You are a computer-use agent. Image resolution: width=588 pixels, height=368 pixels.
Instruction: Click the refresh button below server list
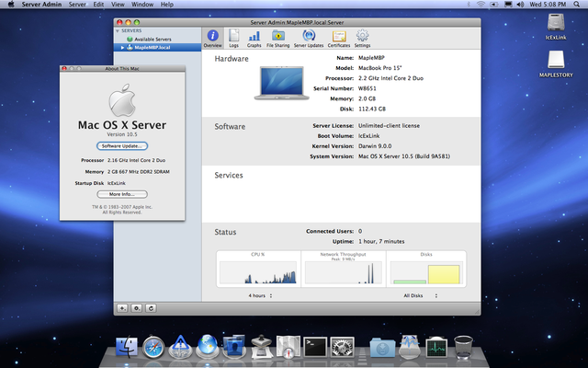(x=151, y=308)
